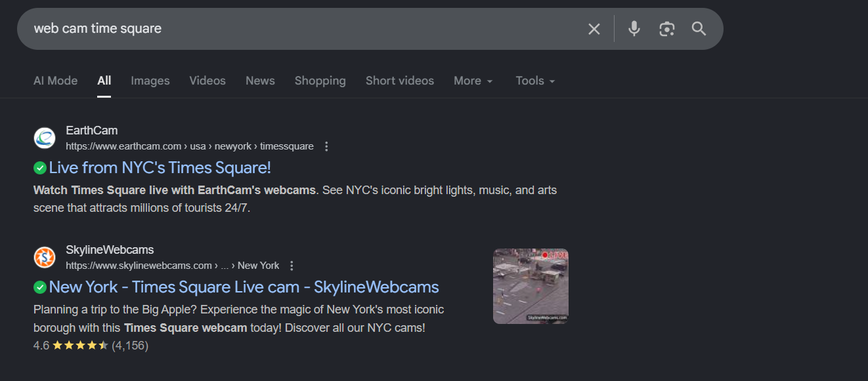Click the SkylineWebcams site favicon
Screen dimensions: 868x381
tap(45, 258)
